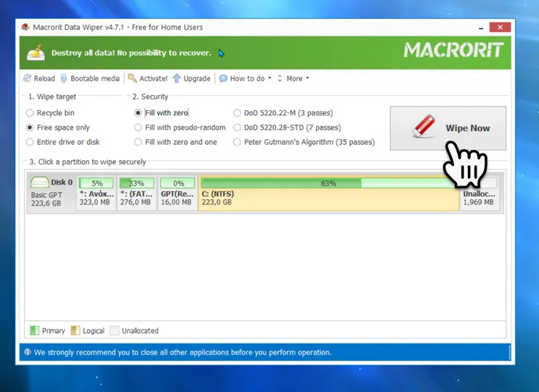Click Activate! text in toolbar
The width and height of the screenshot is (539, 392).
tap(154, 78)
